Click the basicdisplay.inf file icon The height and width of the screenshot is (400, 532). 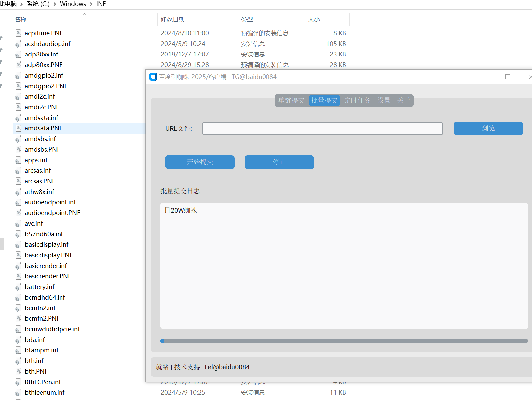pos(19,244)
